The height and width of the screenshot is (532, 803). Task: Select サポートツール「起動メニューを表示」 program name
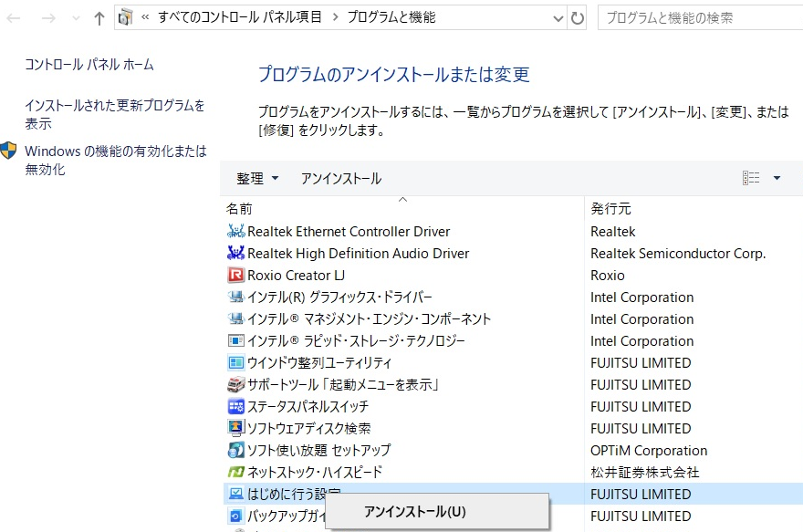pyautogui.click(x=342, y=384)
